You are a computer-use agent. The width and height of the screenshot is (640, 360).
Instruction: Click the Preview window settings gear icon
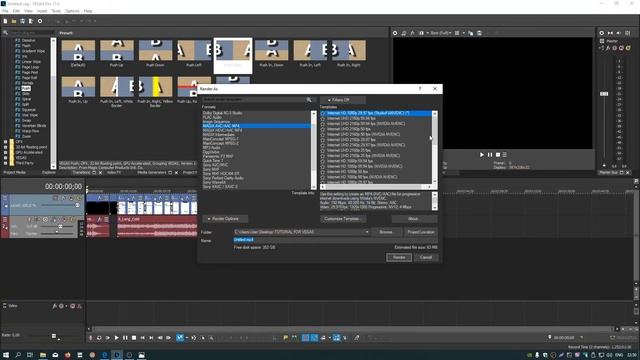pos(395,33)
